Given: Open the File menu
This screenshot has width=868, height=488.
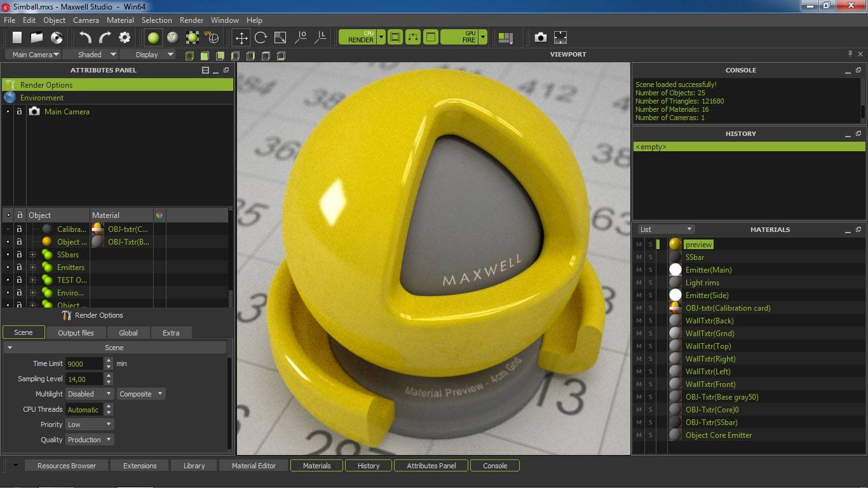Looking at the screenshot, I should click(x=10, y=20).
